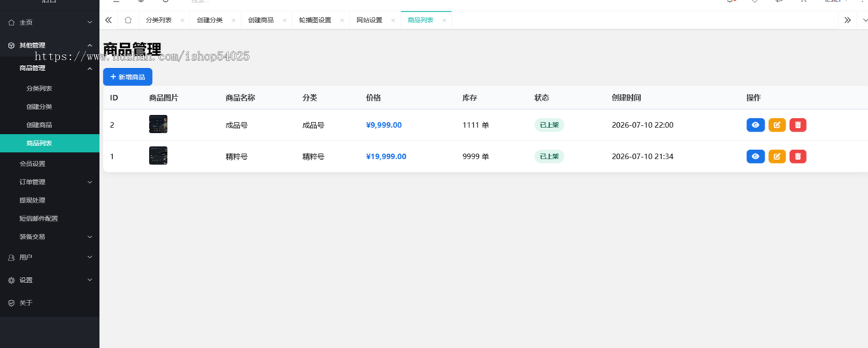
Task: Click the stock value 1111 单
Action: click(476, 125)
